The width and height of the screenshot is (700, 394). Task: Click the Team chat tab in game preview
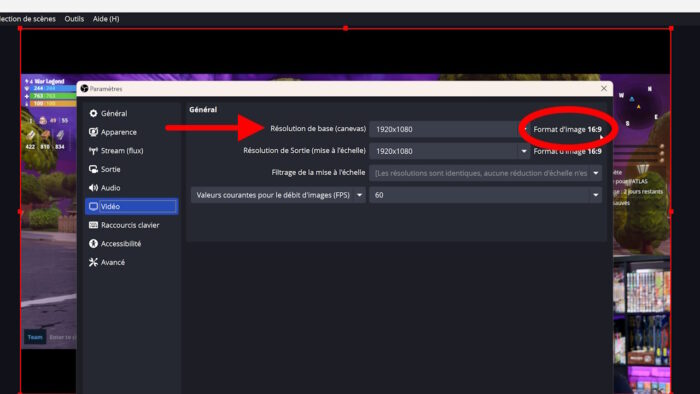[x=35, y=337]
